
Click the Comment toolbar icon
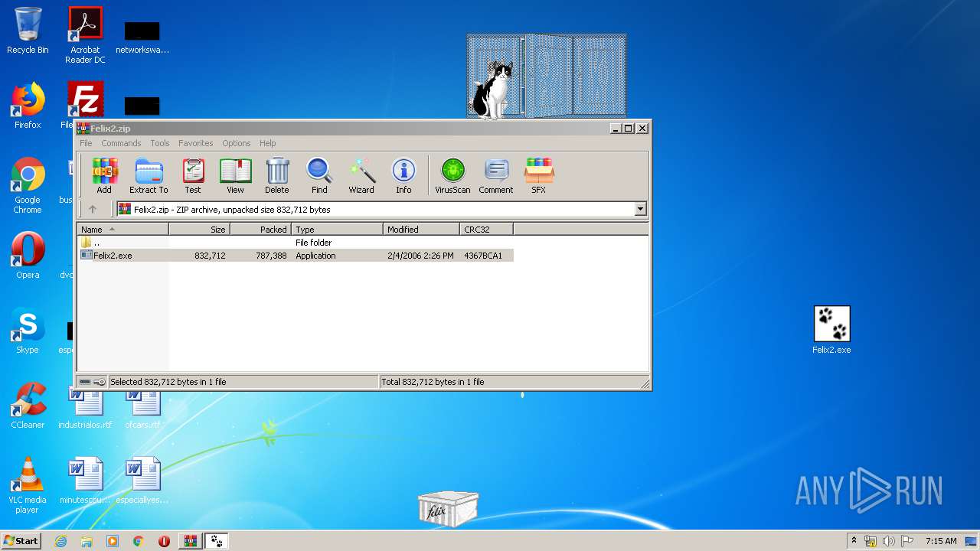[496, 175]
